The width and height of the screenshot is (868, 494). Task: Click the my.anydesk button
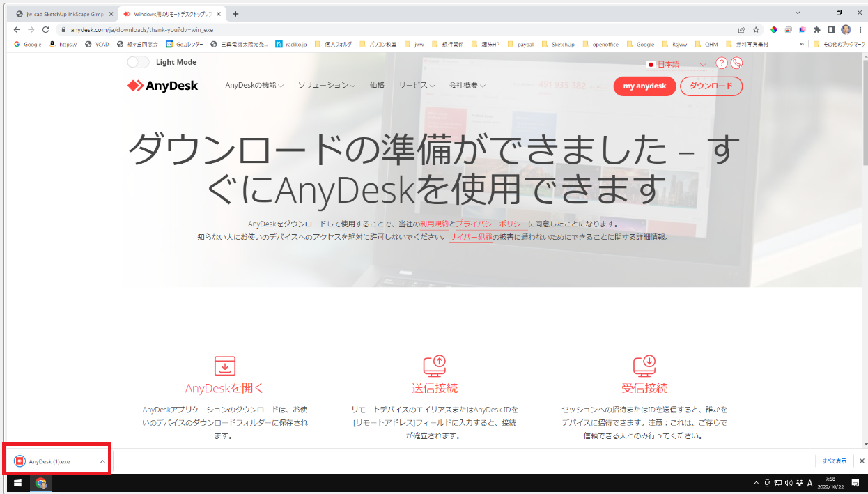(644, 86)
